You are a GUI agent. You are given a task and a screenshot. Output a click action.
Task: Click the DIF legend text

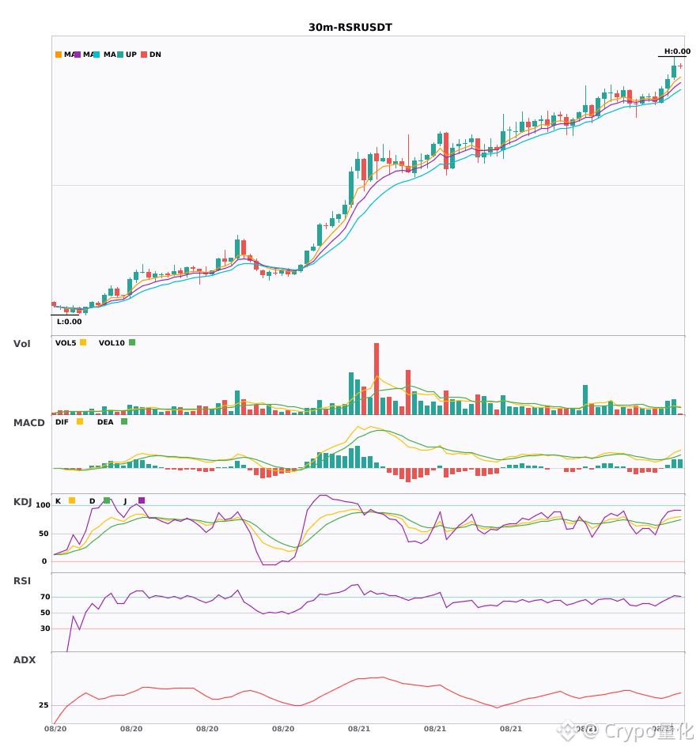coord(62,422)
